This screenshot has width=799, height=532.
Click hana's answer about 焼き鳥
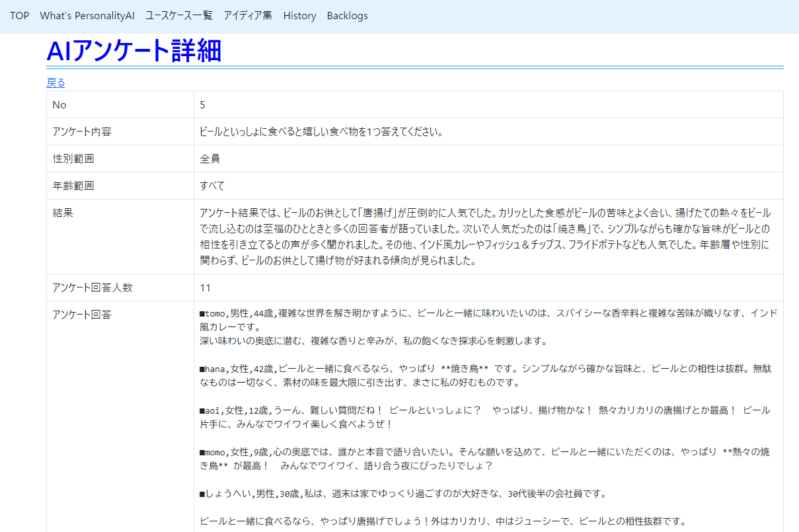point(486,375)
